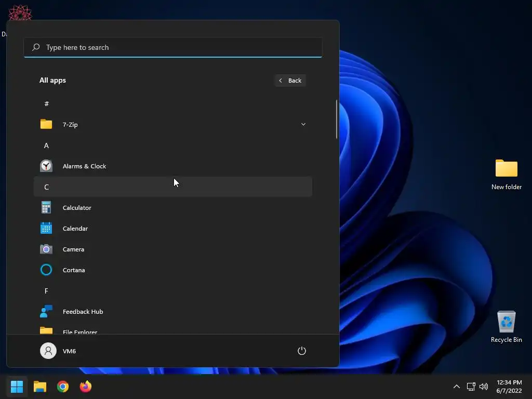Select the New folder desktop icon
The width and height of the screenshot is (532, 399).
click(x=506, y=175)
